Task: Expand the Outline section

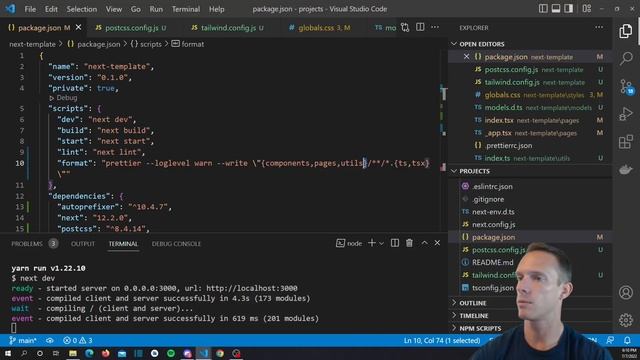Action: [x=473, y=303]
